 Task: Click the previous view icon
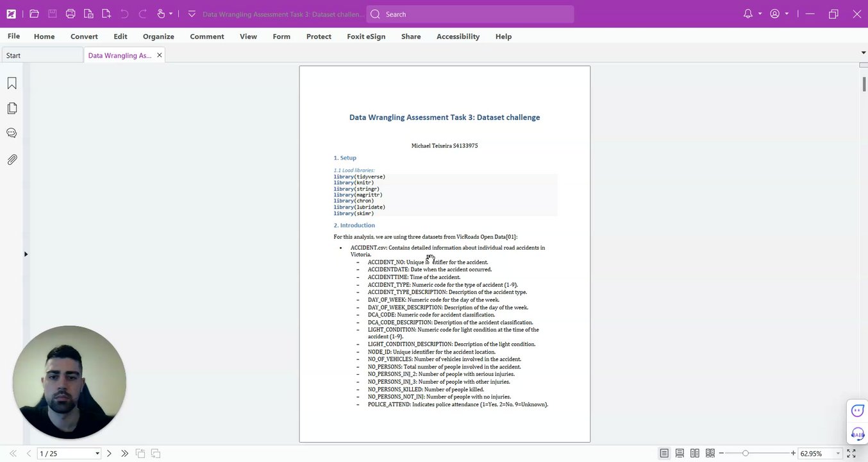140,454
